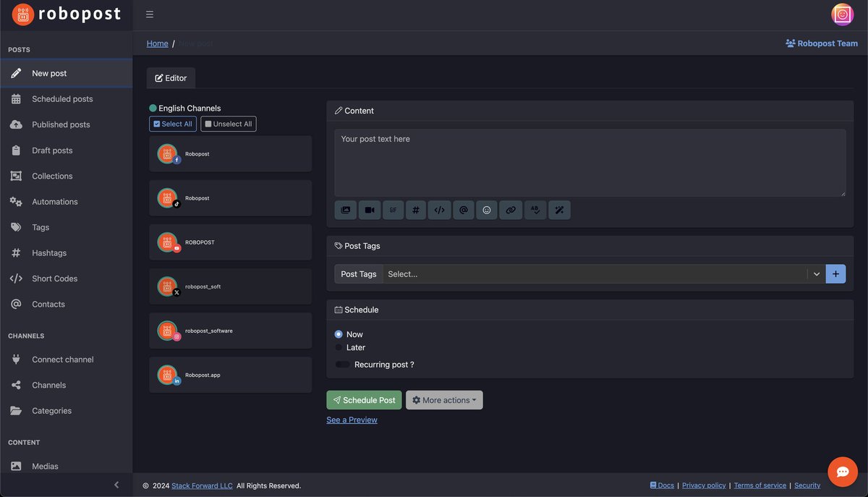Viewport: 868px width, 497px height.
Task: Enable the Recurring post toggle
Action: (x=341, y=364)
